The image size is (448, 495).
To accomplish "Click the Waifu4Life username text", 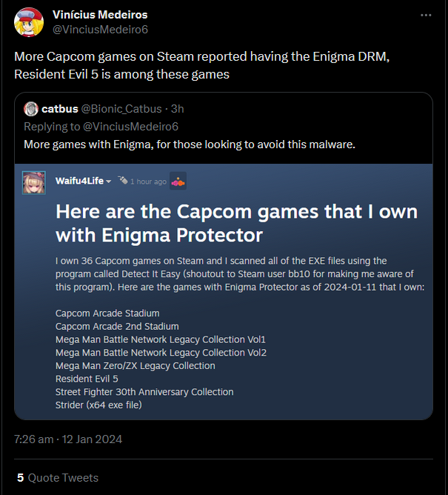I will [x=78, y=181].
